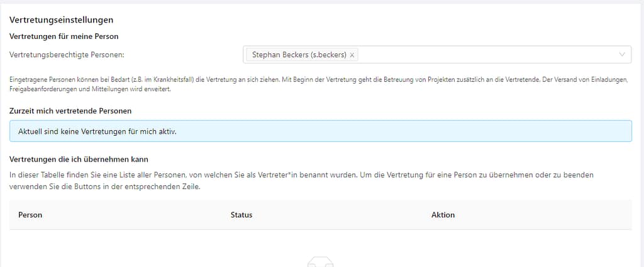Click the 'Zurzeit mich vertretende Personen' heading
644x267 pixels.
pos(70,111)
